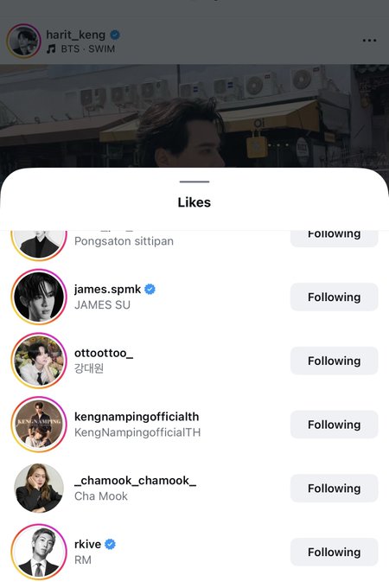Tap the Likes sheet drag handle

point(194,182)
